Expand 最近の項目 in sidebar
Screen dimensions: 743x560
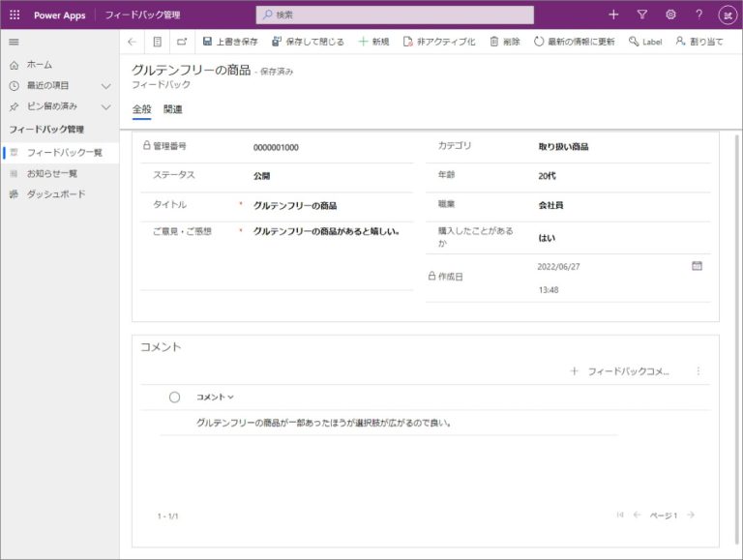(106, 85)
